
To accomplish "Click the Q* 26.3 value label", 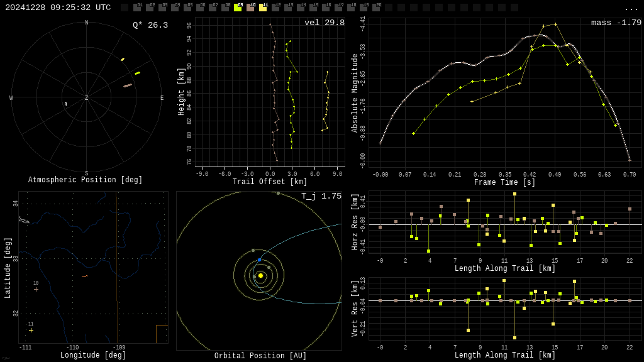I will tap(150, 25).
